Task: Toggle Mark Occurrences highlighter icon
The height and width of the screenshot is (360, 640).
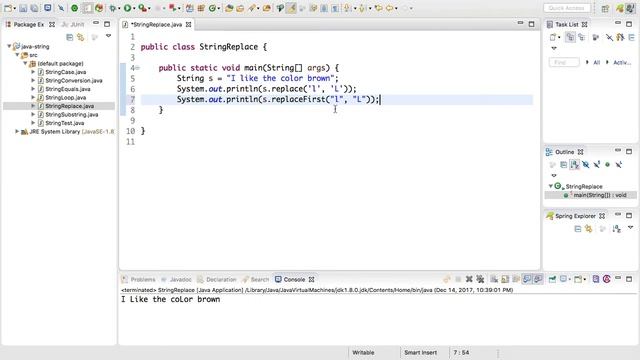Action: [x=291, y=8]
